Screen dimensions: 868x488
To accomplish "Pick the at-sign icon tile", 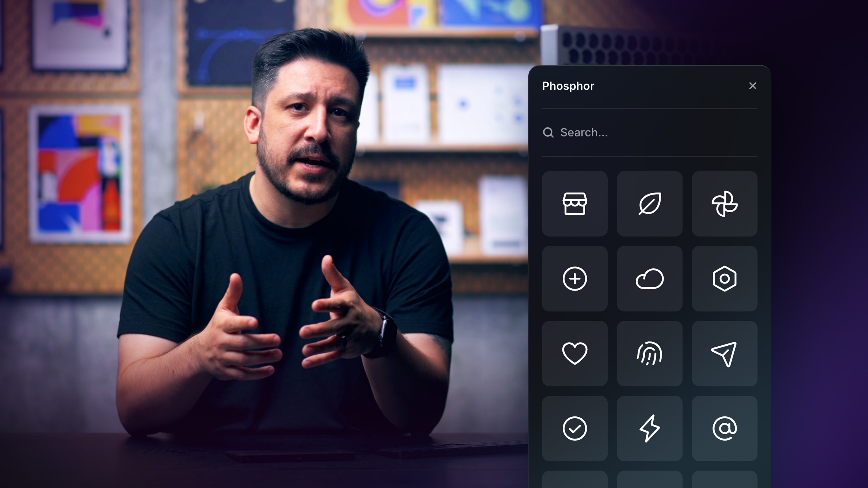I will (x=724, y=428).
